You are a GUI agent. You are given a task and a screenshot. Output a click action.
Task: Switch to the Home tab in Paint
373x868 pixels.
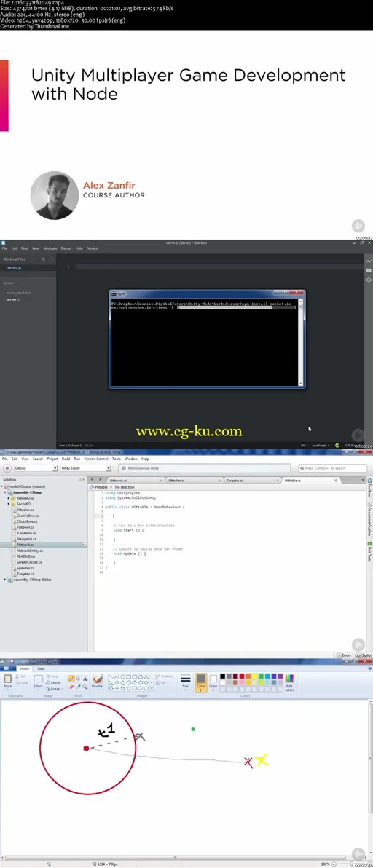tap(24, 668)
